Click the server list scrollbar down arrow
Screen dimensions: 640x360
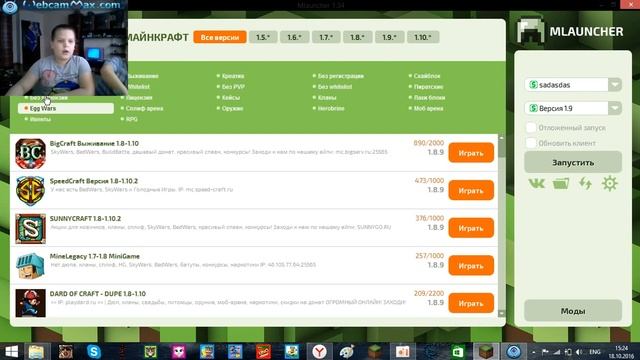pos(502,313)
